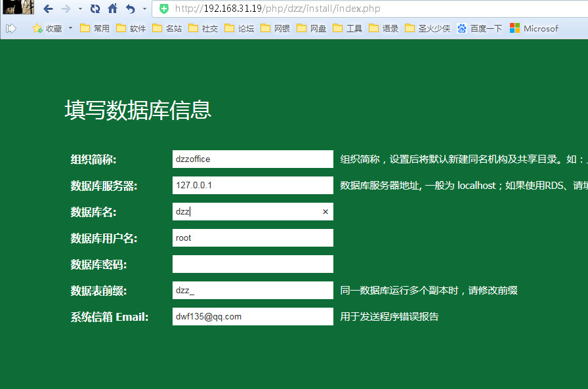Viewport: 588px width, 389px height.
Task: Focus the 数据库服务器 address field
Action: pos(253,186)
